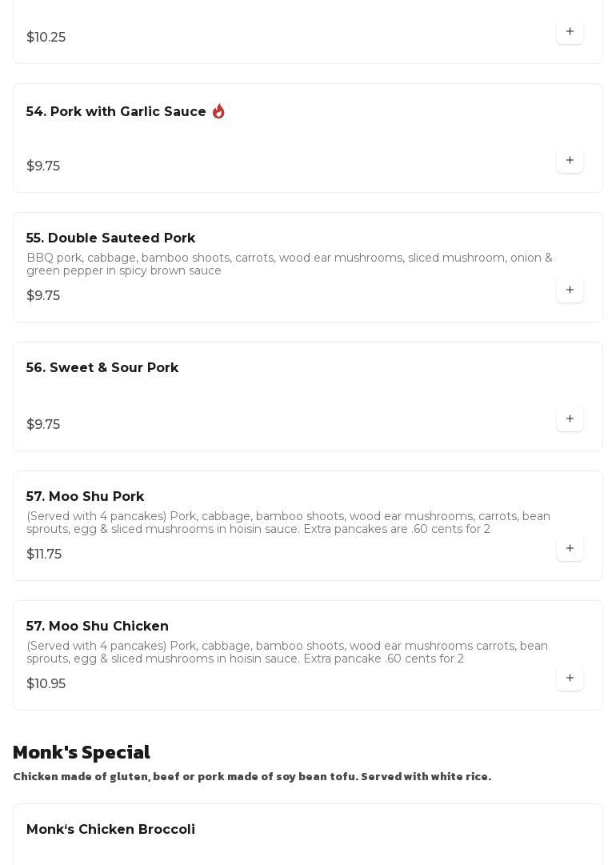The image size is (616, 865).
Task: Click Double Sauteed Pork description text
Action: click(288, 264)
